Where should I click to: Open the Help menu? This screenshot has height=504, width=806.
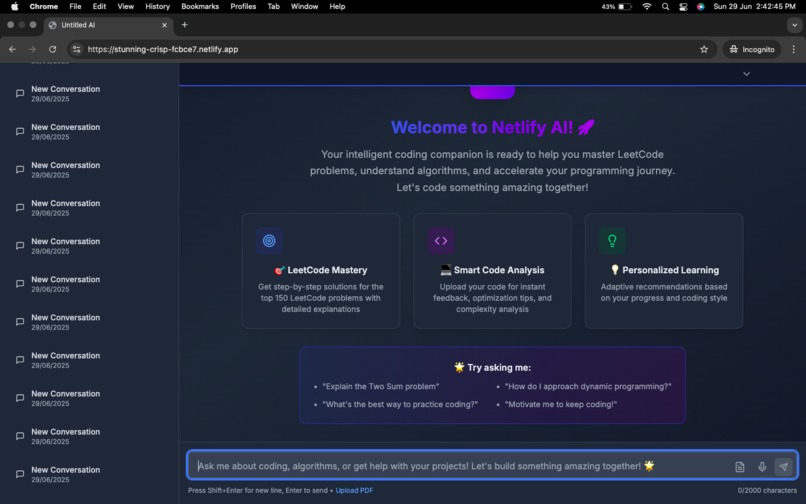337,6
